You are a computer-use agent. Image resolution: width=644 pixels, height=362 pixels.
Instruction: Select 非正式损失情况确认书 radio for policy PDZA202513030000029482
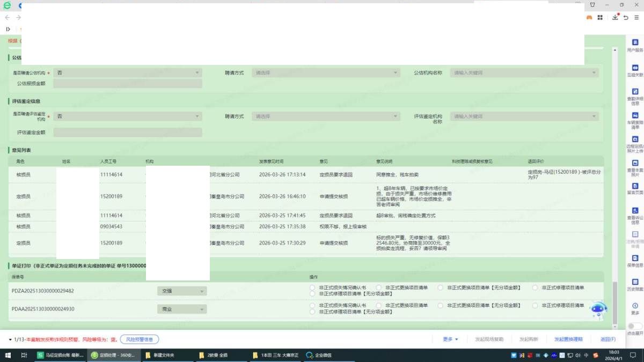312,287
